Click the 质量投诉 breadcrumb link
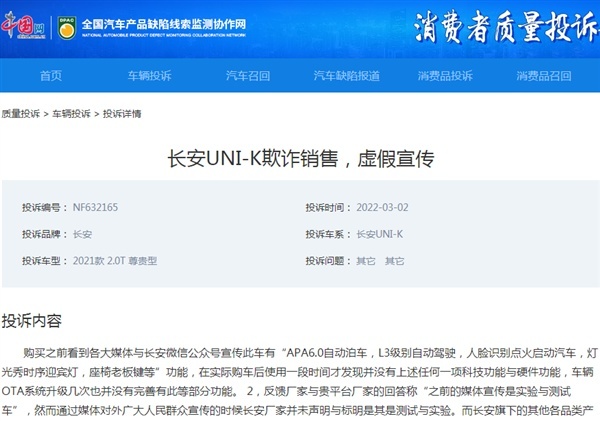Viewport: 600px width, 421px height. 21,114
